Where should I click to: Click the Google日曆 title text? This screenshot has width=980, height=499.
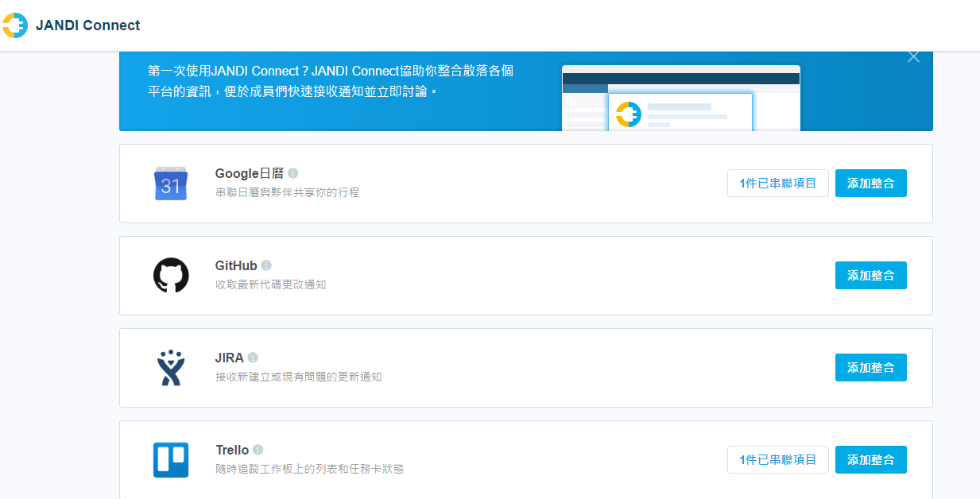pyautogui.click(x=250, y=173)
